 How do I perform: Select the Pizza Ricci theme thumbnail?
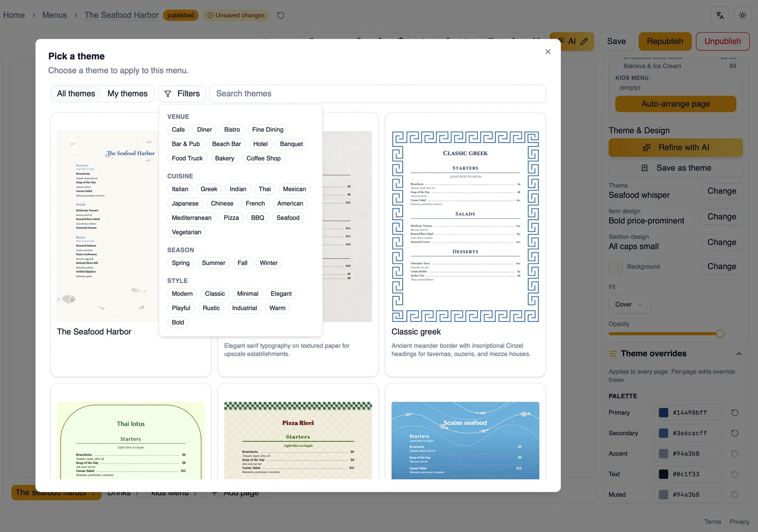point(298,441)
